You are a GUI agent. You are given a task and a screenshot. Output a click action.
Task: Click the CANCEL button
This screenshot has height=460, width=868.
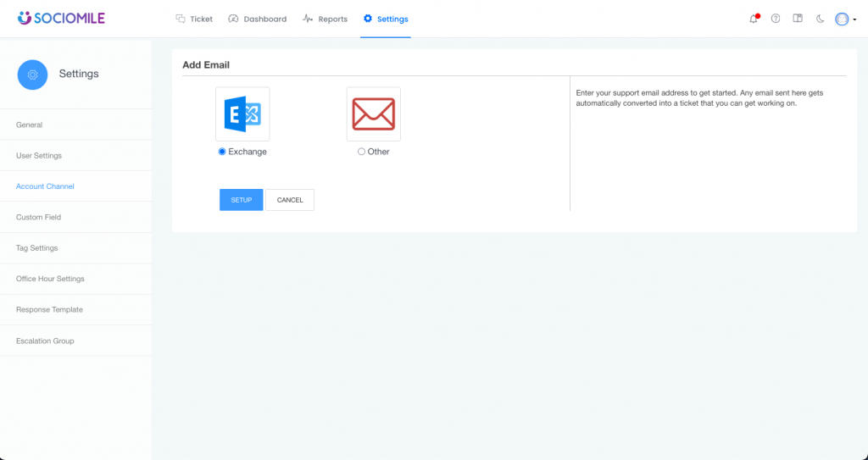click(x=290, y=200)
